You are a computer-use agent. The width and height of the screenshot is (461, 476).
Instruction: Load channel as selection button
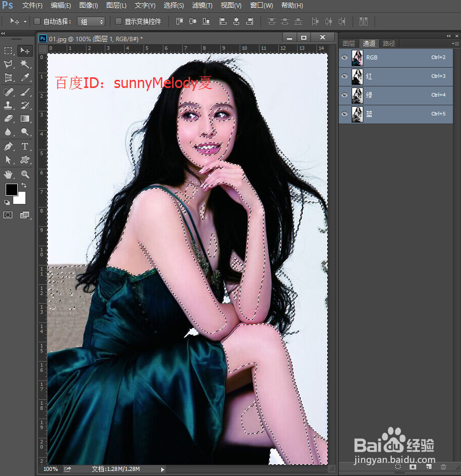coord(398,466)
